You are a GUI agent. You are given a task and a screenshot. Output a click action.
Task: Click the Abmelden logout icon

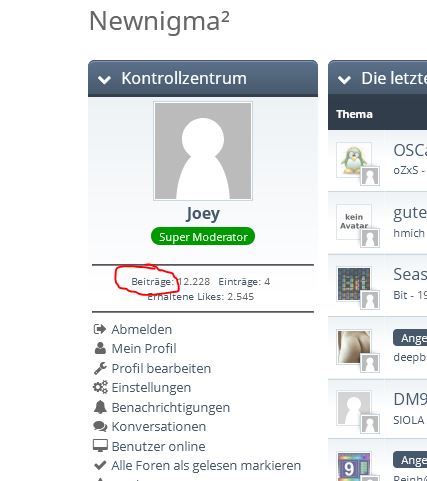pos(100,329)
